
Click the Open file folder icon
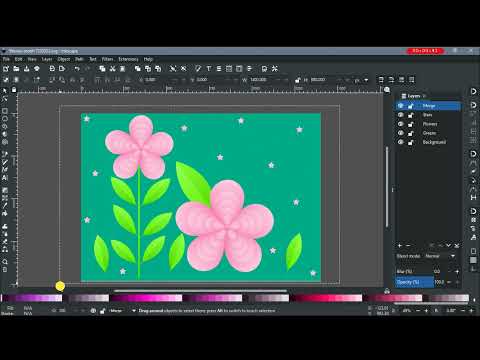point(16,69)
